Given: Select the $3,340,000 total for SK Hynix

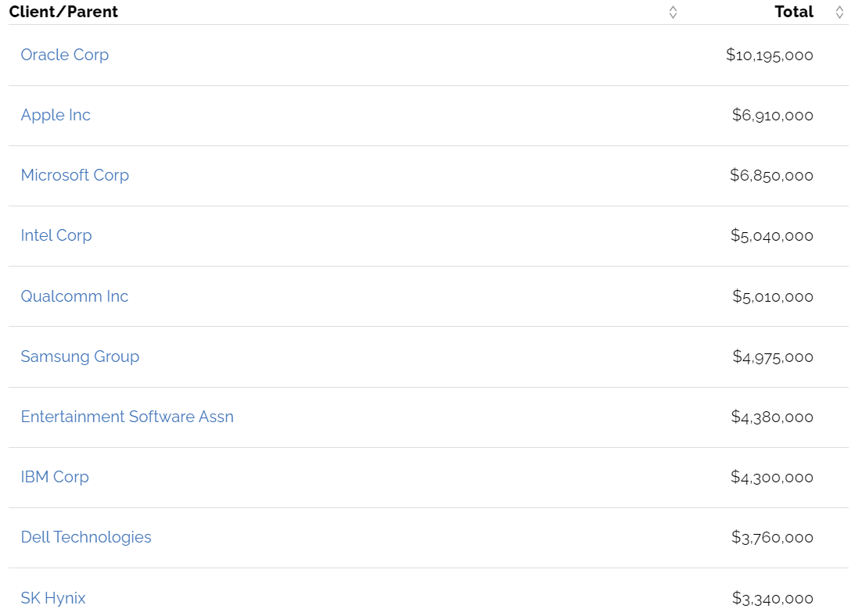Looking at the screenshot, I should coord(773,599).
